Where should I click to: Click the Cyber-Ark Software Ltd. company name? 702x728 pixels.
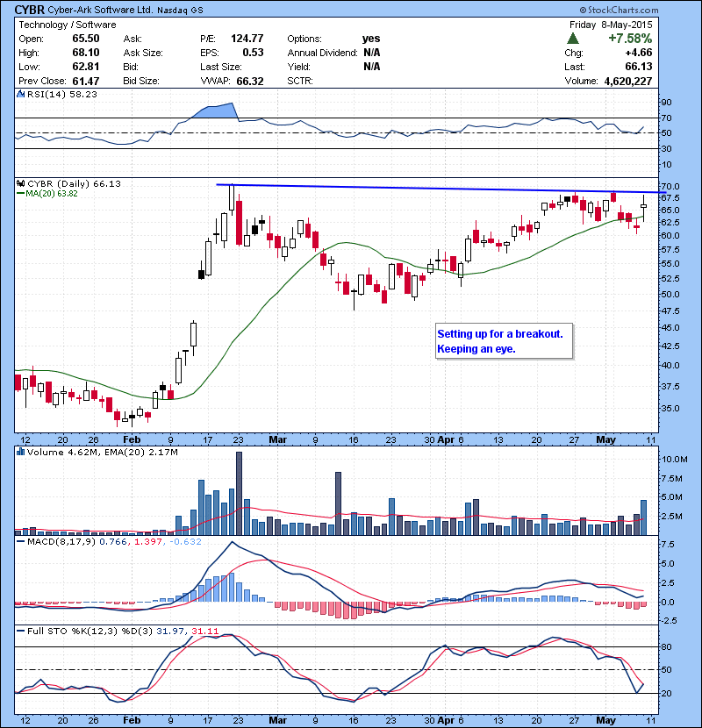pyautogui.click(x=100, y=10)
